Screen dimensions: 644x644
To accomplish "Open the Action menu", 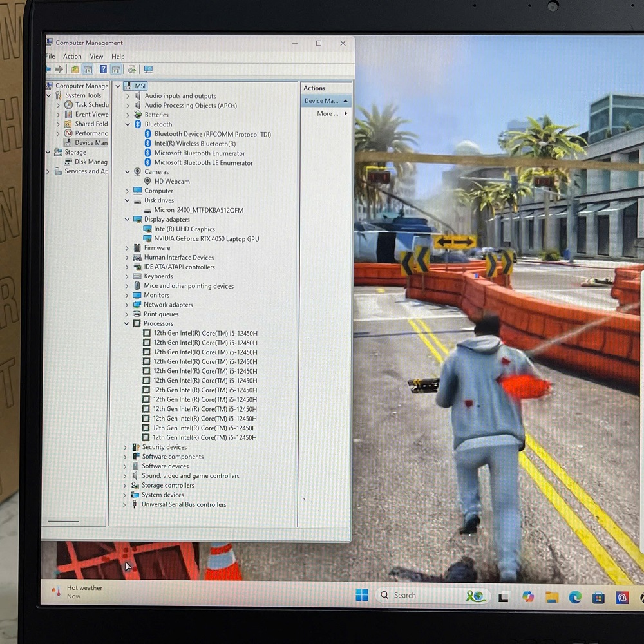I will coord(72,57).
